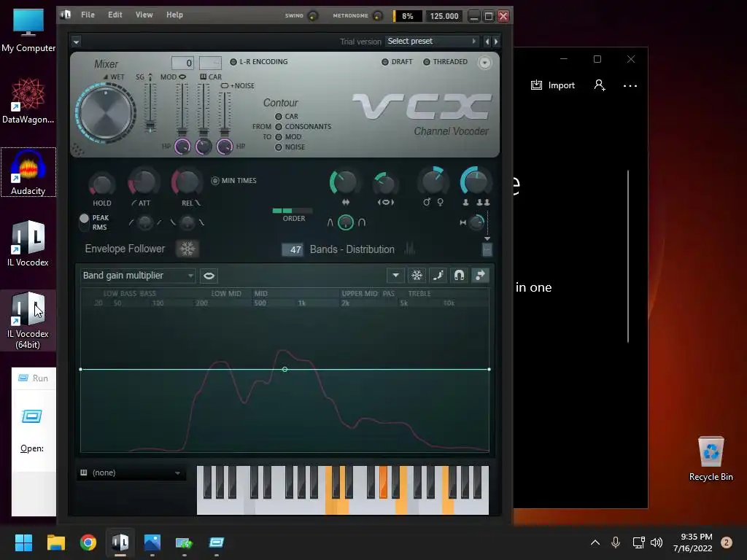Enable MIN TIMES

click(x=234, y=181)
